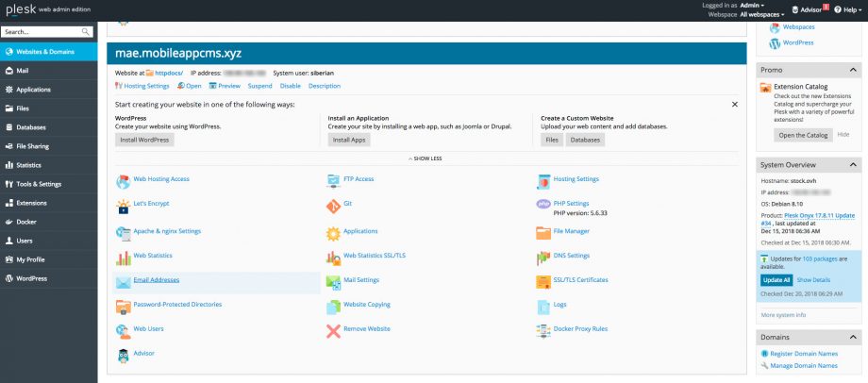This screenshot has width=868, height=383.
Task: Open the Help dropdown menu
Action: pyautogui.click(x=846, y=9)
